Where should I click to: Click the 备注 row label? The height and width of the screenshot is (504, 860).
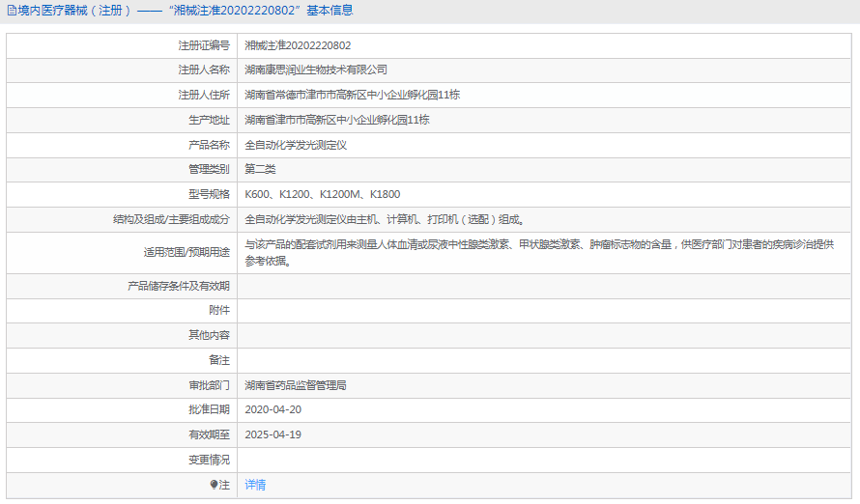coord(219,360)
